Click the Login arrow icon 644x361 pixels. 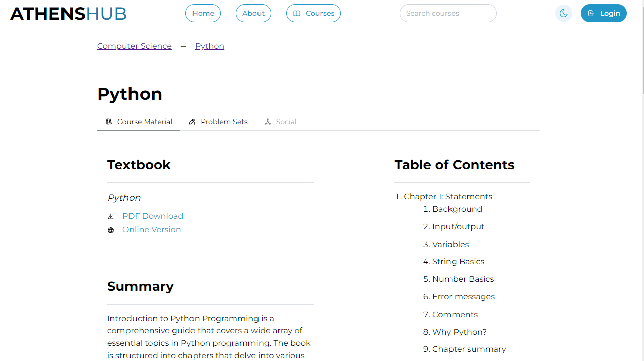(591, 13)
